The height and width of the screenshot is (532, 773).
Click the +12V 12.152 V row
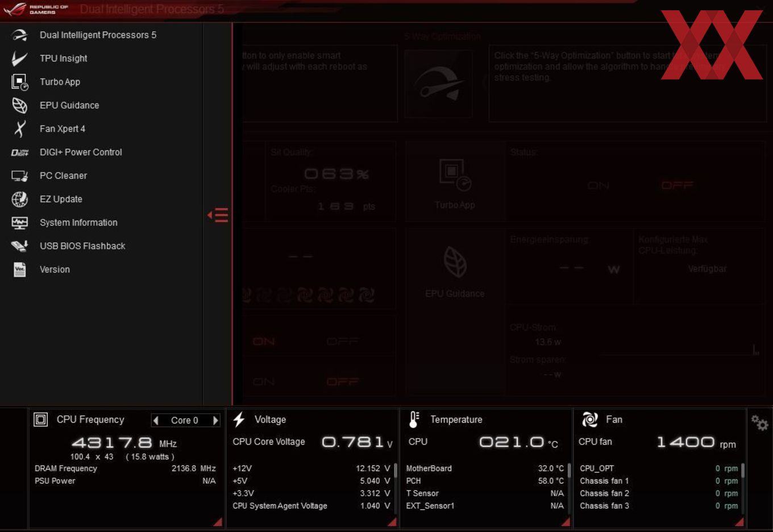point(311,468)
